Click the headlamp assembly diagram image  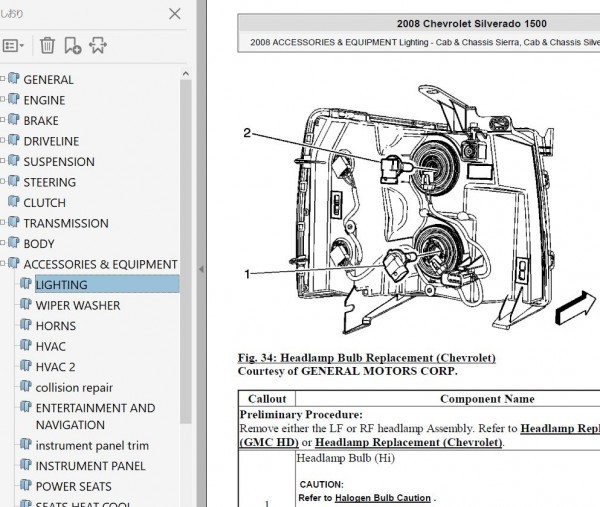[x=419, y=209]
